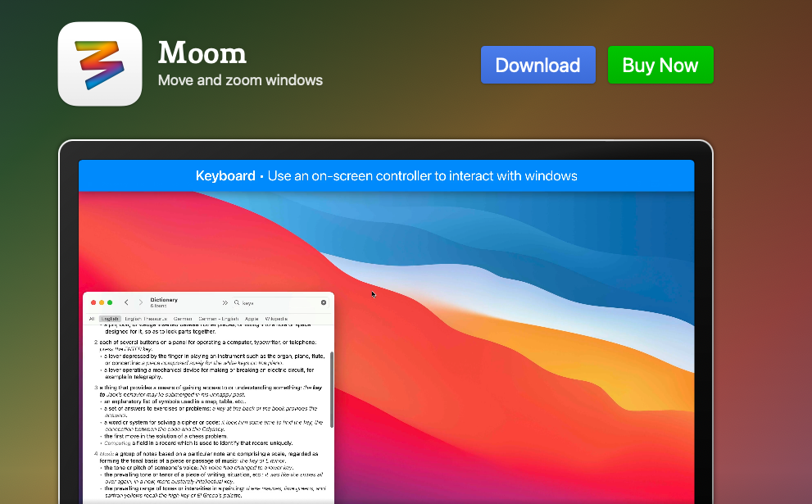Switch to the Wikipedia source
The width and height of the screenshot is (812, 504).
(x=275, y=317)
